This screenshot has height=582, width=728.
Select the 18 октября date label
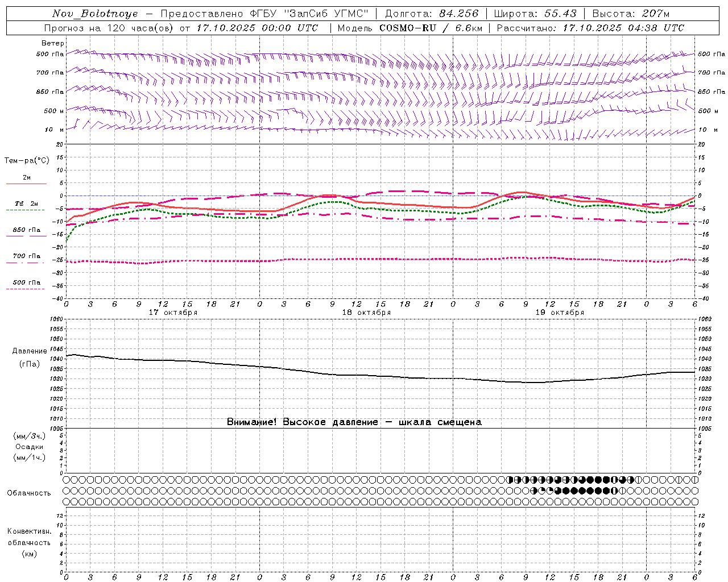click(x=366, y=313)
